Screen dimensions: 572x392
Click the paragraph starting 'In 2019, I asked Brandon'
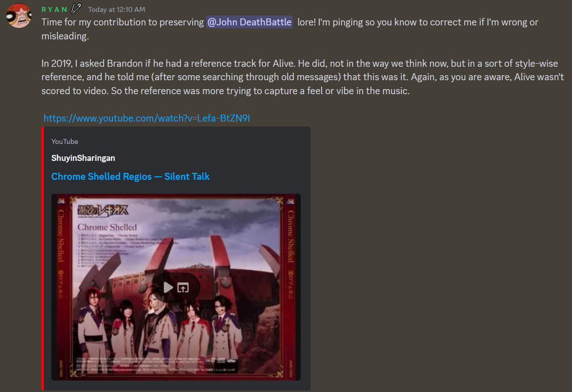coord(303,77)
